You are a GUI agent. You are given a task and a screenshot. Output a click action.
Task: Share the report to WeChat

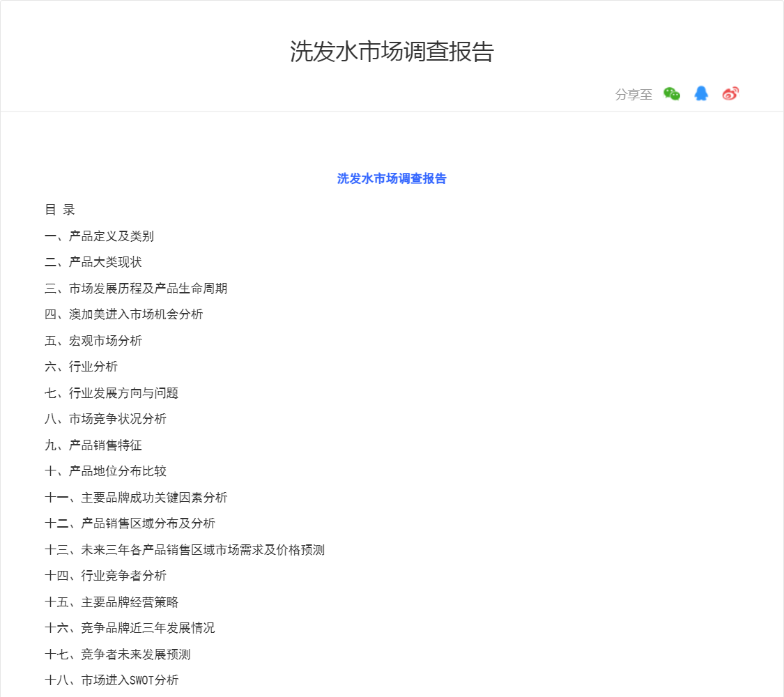(x=672, y=94)
